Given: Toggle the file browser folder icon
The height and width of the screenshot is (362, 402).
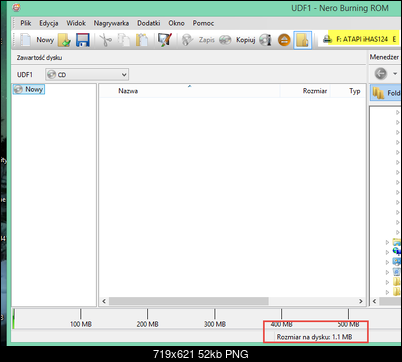Looking at the screenshot, I should pos(303,40).
